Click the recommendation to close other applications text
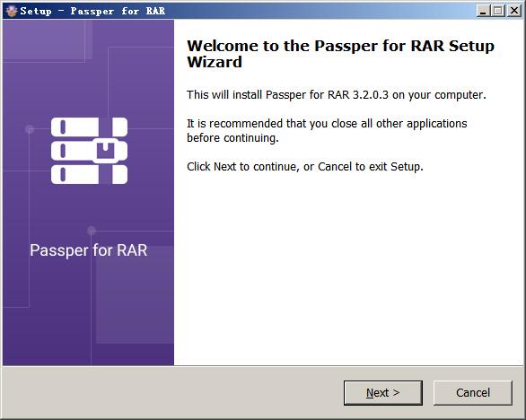This screenshot has width=526, height=420. (x=327, y=130)
